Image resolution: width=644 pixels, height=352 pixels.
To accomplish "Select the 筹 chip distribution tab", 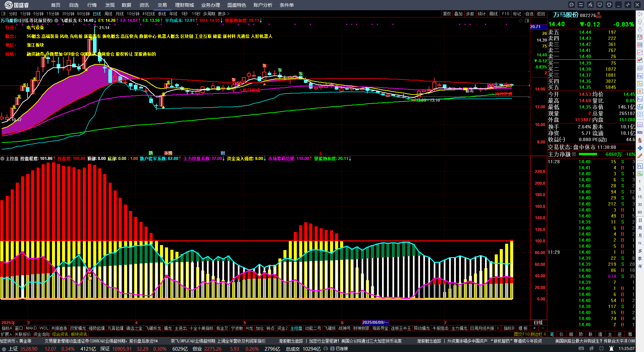I will pyautogui.click(x=630, y=334).
